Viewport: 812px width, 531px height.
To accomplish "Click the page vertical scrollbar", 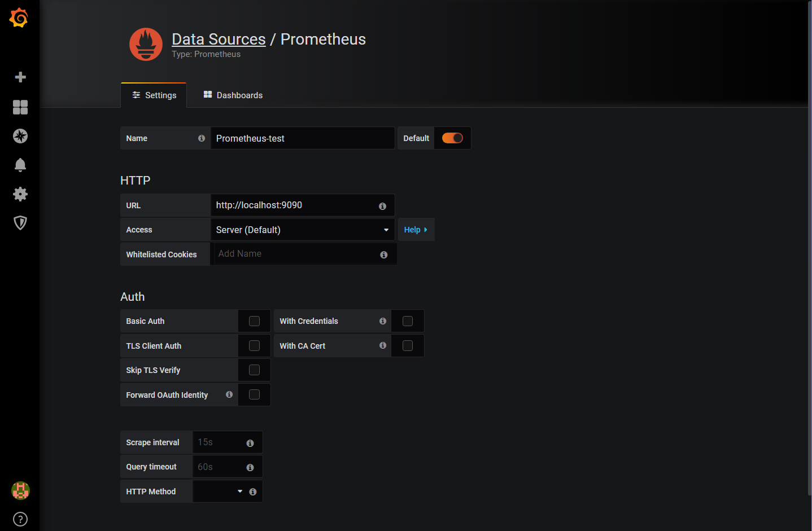I will [x=810, y=248].
